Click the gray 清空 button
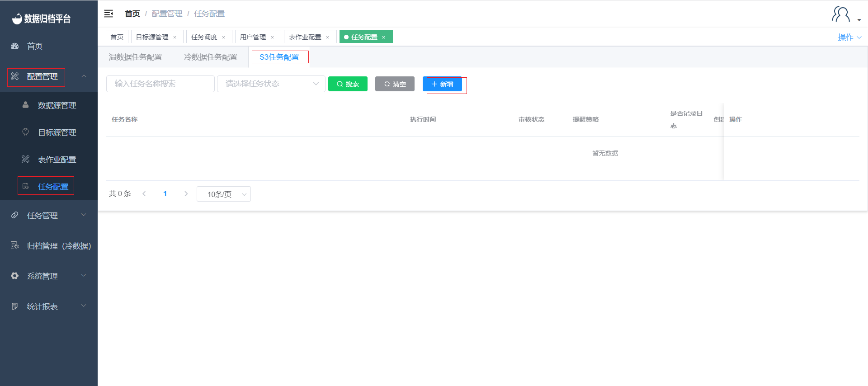868x386 pixels. pos(395,84)
